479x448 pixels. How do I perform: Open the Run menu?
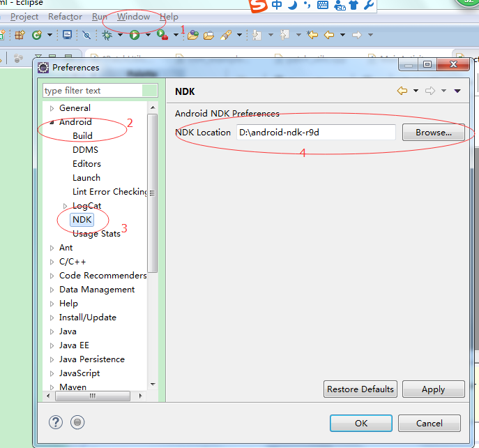coord(100,17)
